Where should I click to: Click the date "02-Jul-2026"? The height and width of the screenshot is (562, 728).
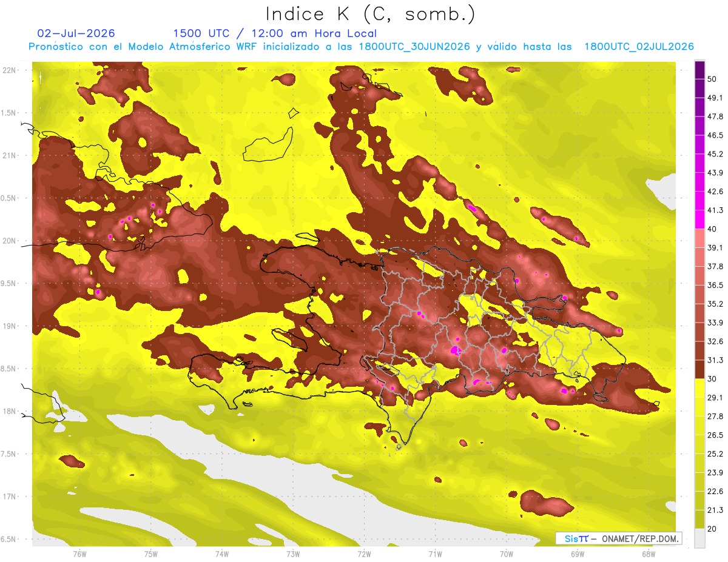click(76, 33)
